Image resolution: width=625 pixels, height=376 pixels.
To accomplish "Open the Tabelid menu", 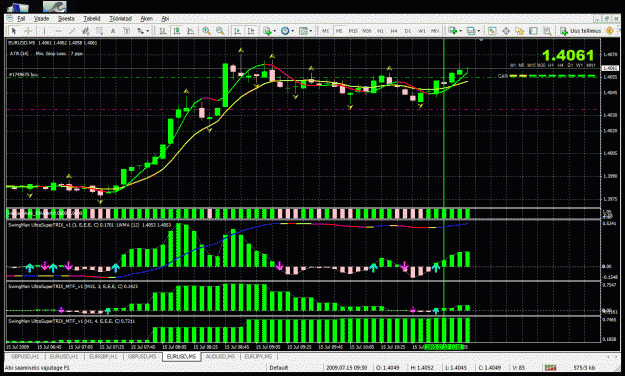I will [x=92, y=19].
